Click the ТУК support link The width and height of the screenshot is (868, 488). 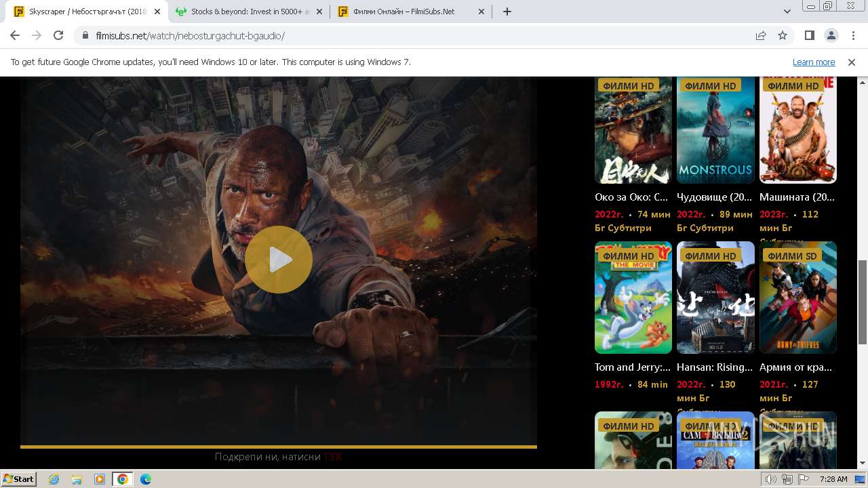[x=333, y=457]
